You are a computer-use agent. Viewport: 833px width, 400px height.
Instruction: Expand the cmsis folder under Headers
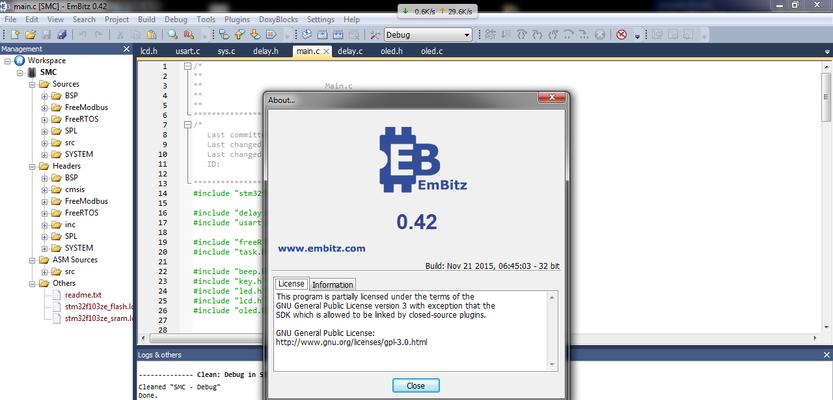click(44, 189)
